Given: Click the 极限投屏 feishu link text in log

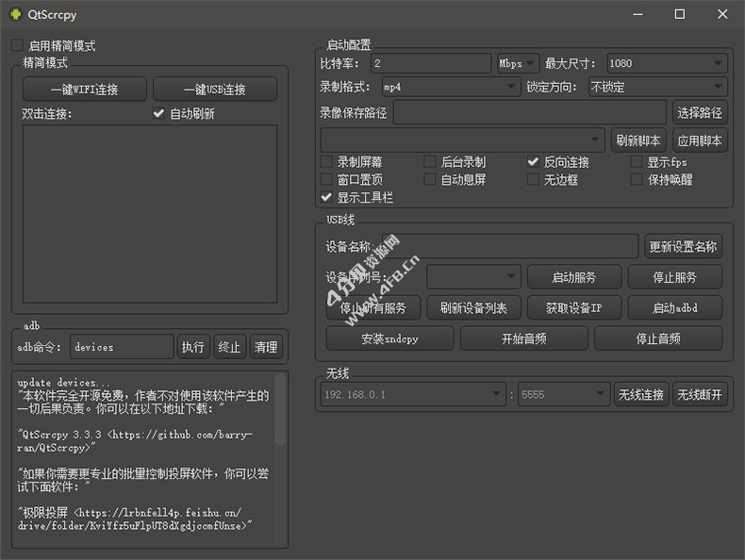Looking at the screenshot, I should pos(135,519).
